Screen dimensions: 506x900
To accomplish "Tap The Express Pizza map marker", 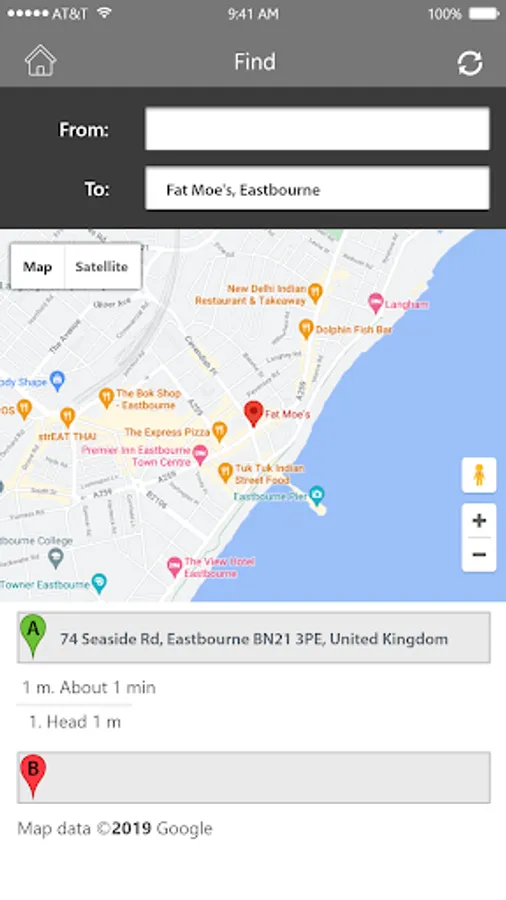I will tap(219, 432).
